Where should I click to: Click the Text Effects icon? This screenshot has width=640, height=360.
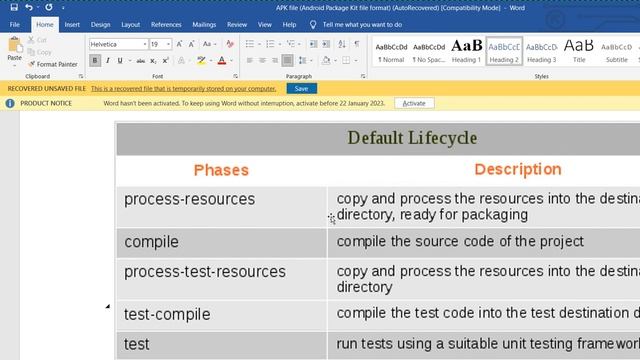[181, 61]
